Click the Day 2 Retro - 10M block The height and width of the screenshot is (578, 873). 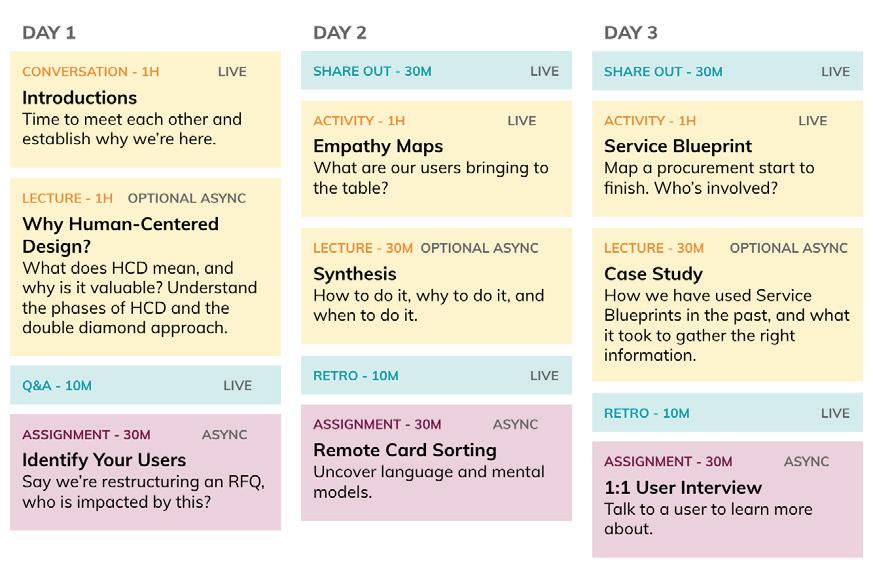click(x=436, y=376)
